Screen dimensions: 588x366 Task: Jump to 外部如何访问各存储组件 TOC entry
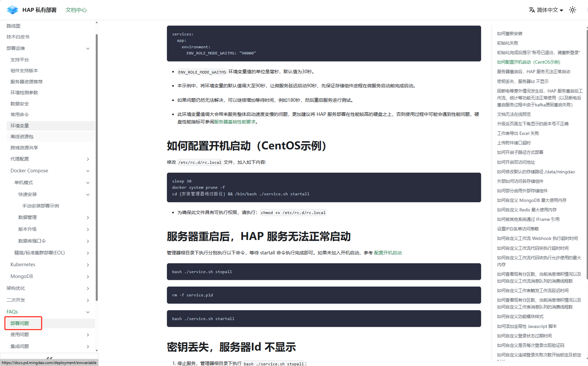(520, 181)
